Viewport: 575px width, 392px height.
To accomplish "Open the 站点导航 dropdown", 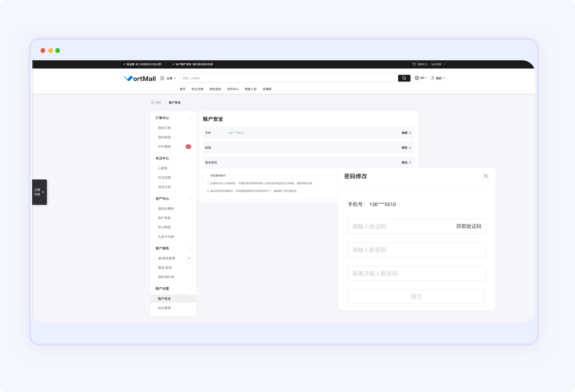I will (438, 64).
